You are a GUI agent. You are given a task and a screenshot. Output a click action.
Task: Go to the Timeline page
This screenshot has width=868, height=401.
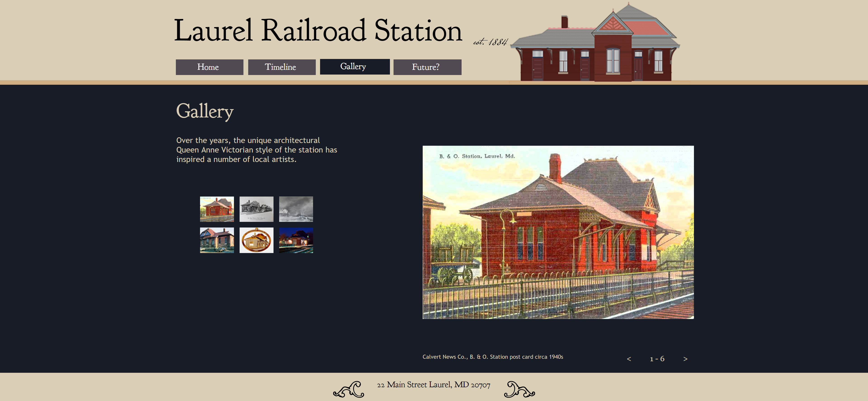[x=282, y=67]
